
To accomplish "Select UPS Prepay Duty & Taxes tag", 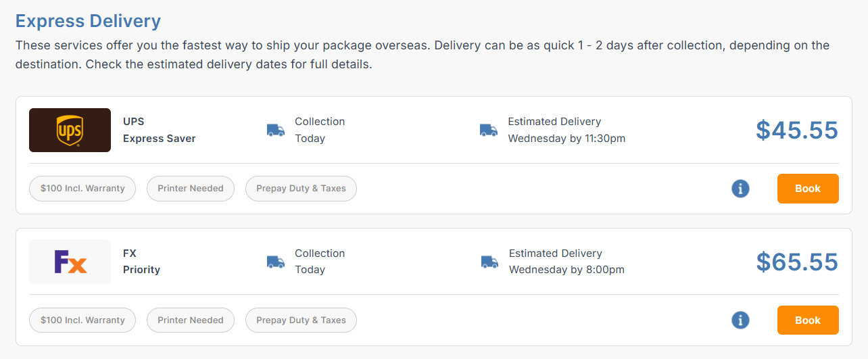I will coord(301,189).
